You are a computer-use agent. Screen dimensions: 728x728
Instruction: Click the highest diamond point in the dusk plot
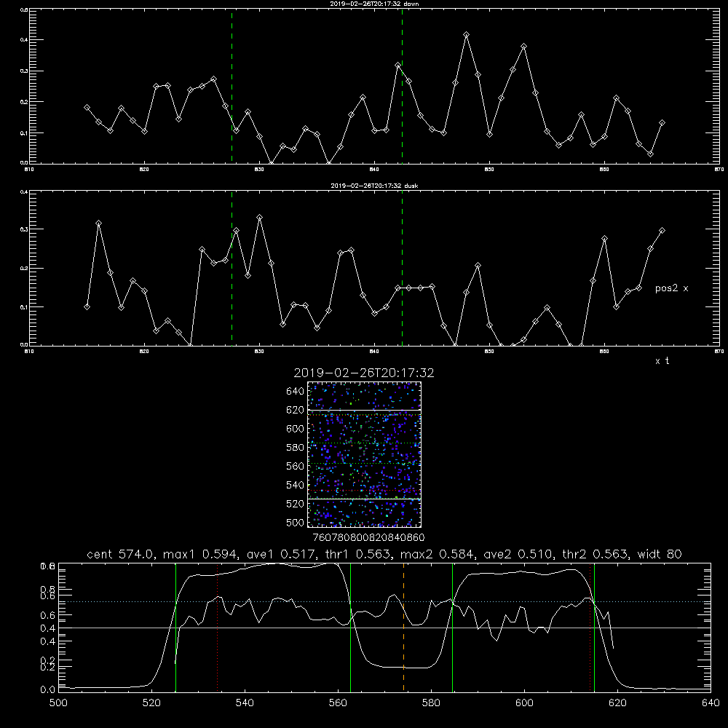260,217
